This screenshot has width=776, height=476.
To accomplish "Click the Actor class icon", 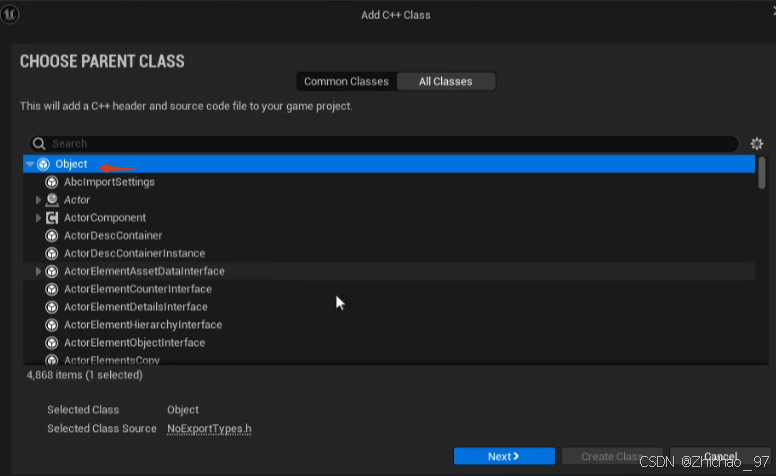I will 52,200.
